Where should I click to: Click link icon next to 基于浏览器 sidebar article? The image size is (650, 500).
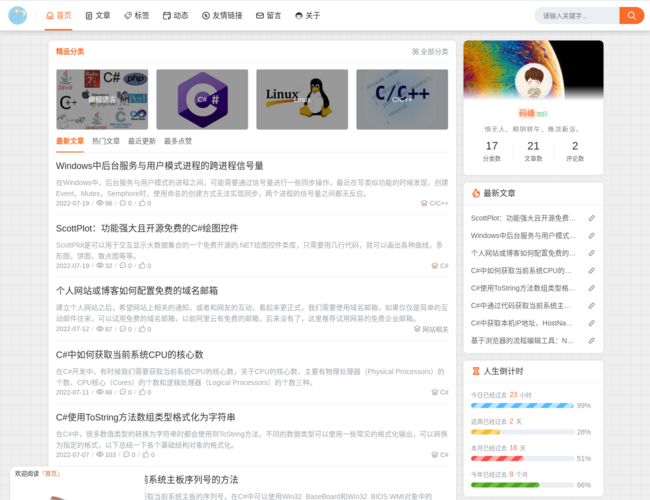click(x=591, y=341)
